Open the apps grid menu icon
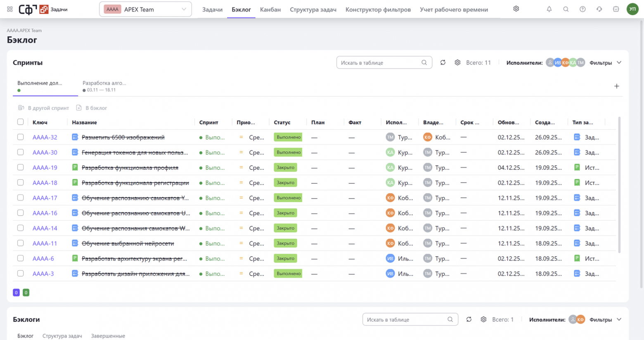This screenshot has height=340, width=644. (10, 9)
